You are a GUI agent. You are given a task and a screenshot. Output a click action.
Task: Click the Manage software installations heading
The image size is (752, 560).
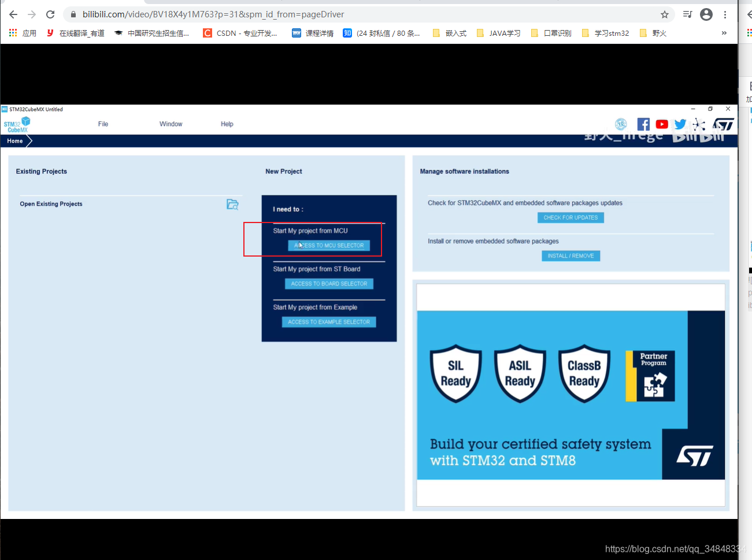465,172
